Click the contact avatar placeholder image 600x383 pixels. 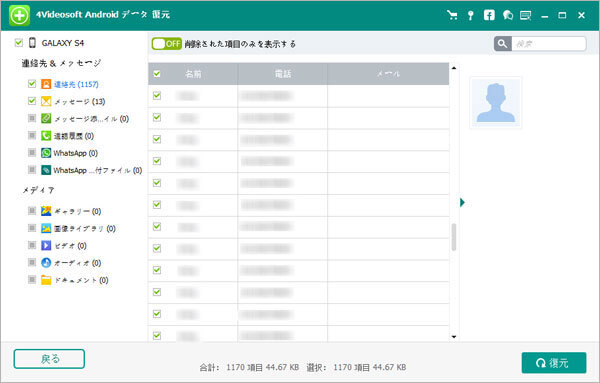[x=496, y=103]
